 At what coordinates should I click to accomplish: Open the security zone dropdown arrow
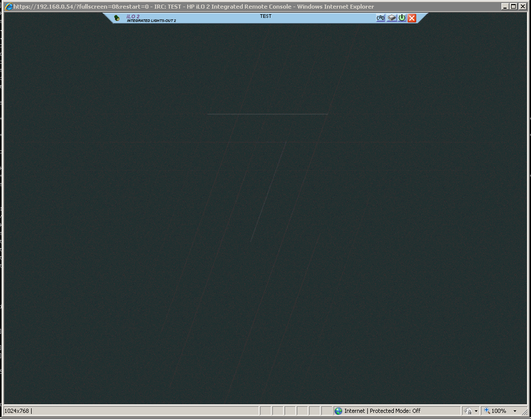pos(476,411)
